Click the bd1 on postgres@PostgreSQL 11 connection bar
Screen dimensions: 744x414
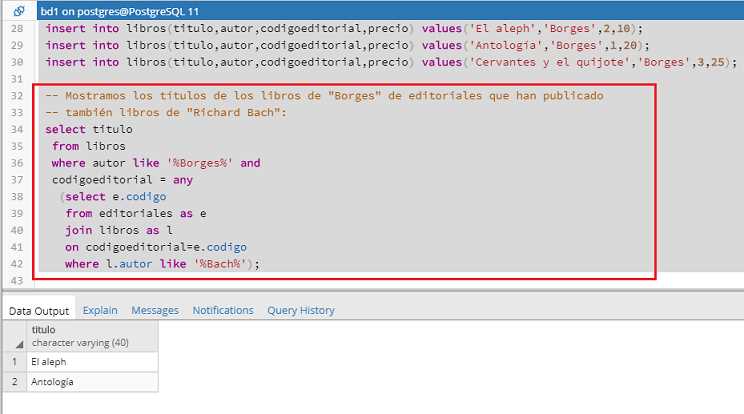[390, 11]
